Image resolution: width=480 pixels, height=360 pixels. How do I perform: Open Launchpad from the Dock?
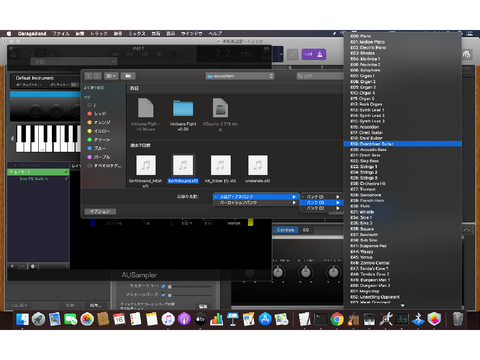pyautogui.click(x=38, y=319)
